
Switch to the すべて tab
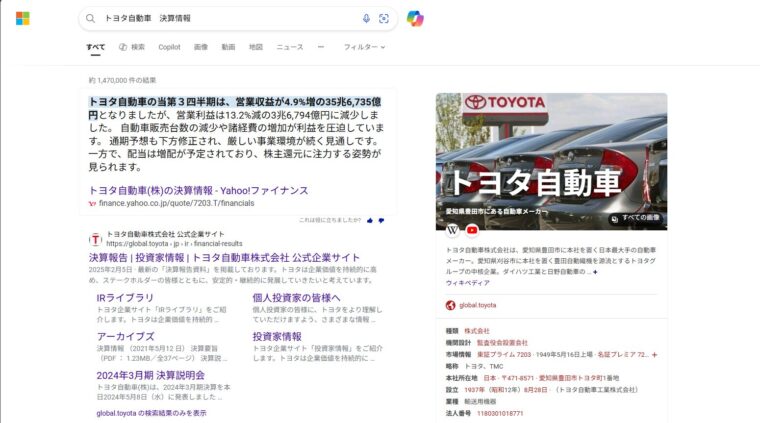pos(95,47)
